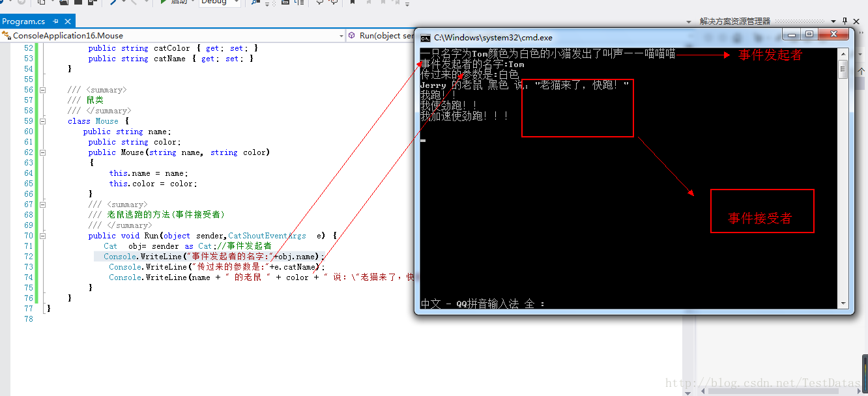Close the Program.cs tab
The height and width of the screenshot is (396, 868).
pyautogui.click(x=67, y=21)
